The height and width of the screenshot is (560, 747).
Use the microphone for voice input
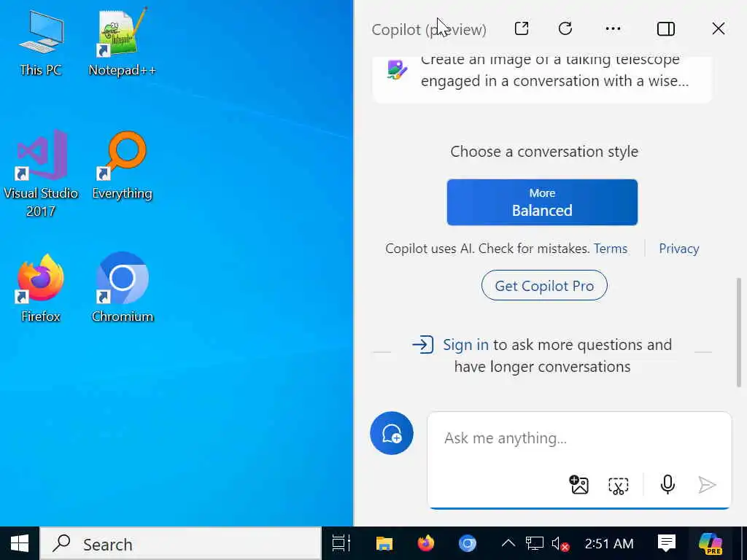(667, 485)
